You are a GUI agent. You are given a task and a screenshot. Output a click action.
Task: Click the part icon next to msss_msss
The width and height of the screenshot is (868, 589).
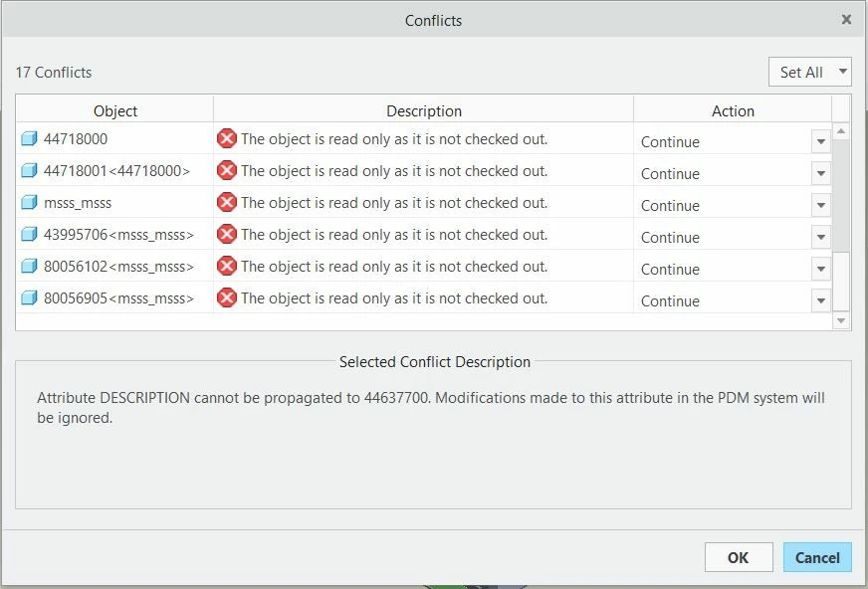pos(29,202)
